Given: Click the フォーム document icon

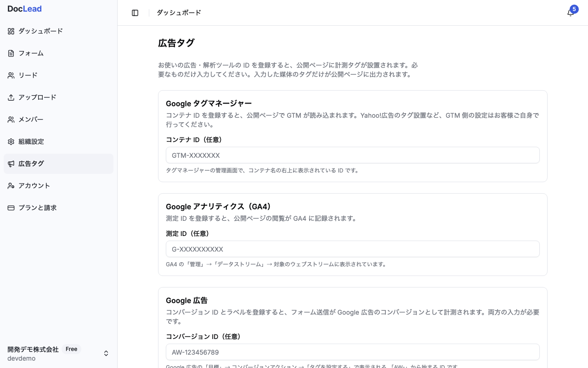Looking at the screenshot, I should click(x=11, y=53).
